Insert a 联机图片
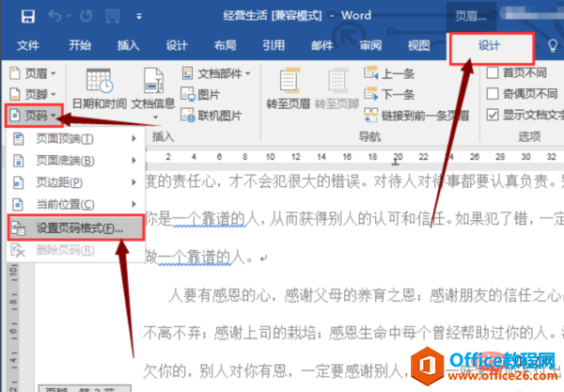Screen dimensions: 564x392 tap(211, 116)
